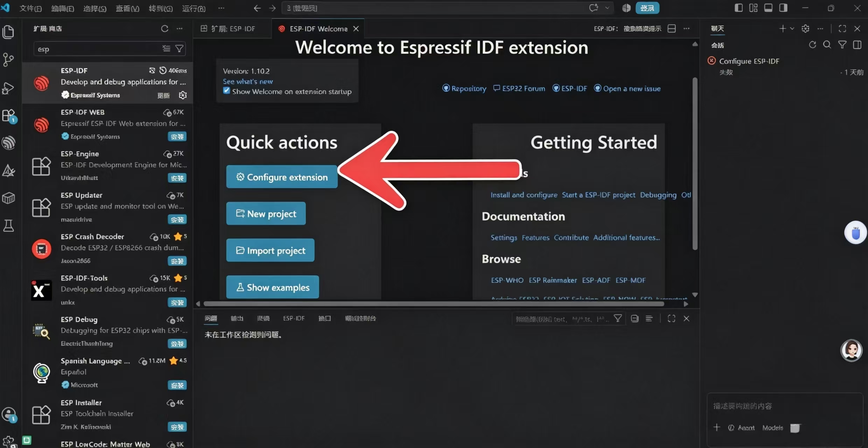The height and width of the screenshot is (448, 868).
Task: Refresh the chat sessions list
Action: 812,45
